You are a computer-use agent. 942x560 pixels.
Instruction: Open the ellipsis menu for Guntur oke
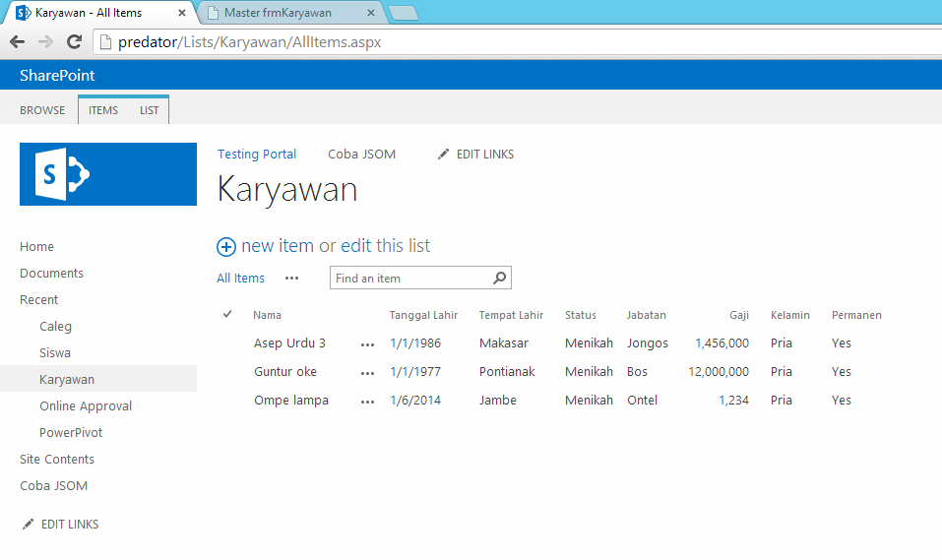(367, 373)
